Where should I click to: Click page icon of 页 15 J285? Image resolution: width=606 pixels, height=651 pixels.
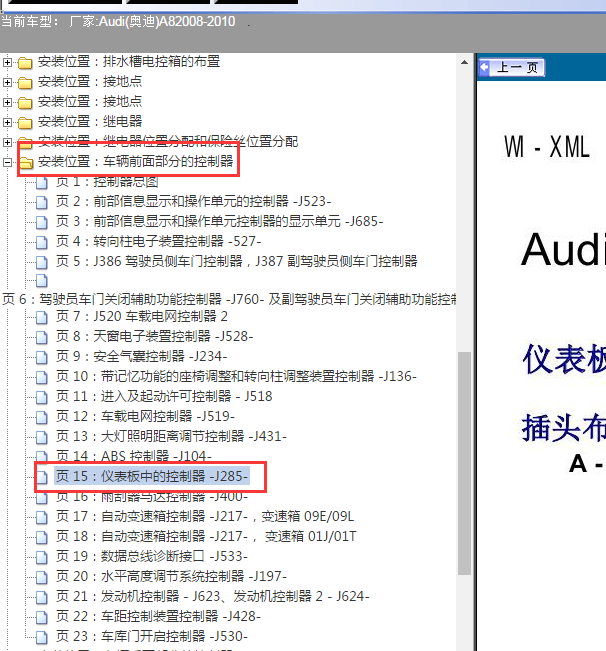[x=42, y=477]
